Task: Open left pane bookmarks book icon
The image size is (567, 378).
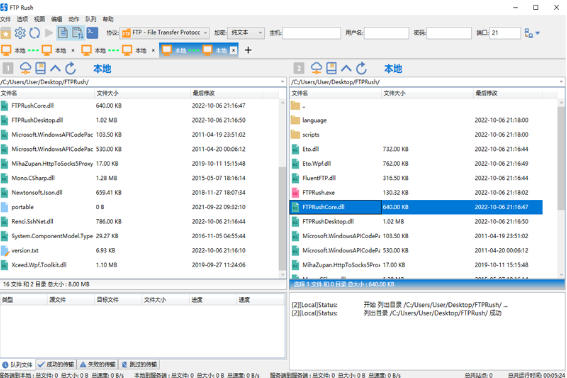Action: 40,68
